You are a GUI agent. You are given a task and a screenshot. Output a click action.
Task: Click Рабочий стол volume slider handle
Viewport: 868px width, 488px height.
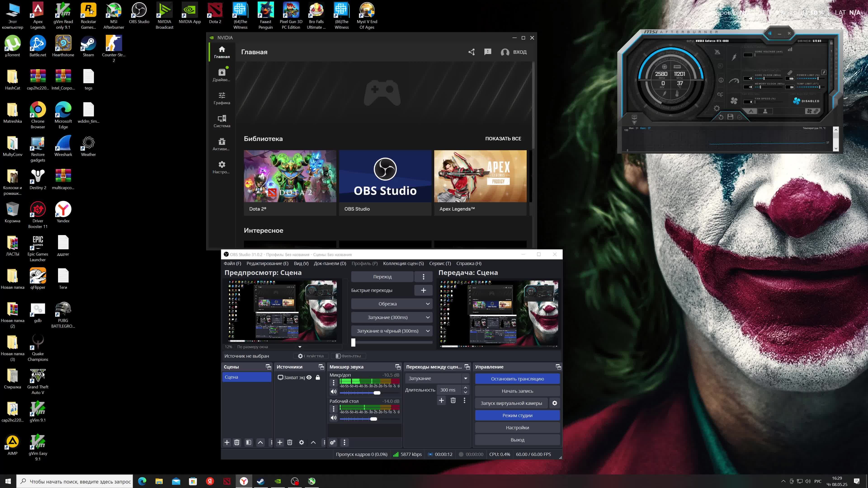tap(373, 419)
